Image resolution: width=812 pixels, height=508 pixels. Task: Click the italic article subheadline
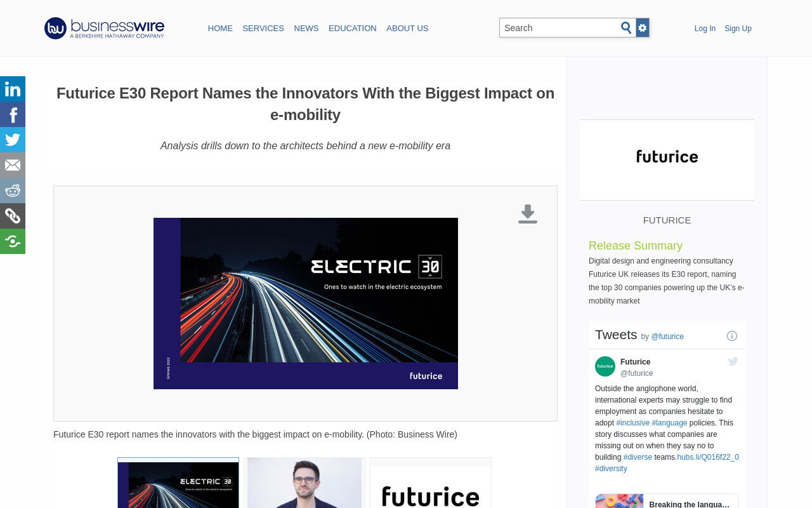point(305,146)
